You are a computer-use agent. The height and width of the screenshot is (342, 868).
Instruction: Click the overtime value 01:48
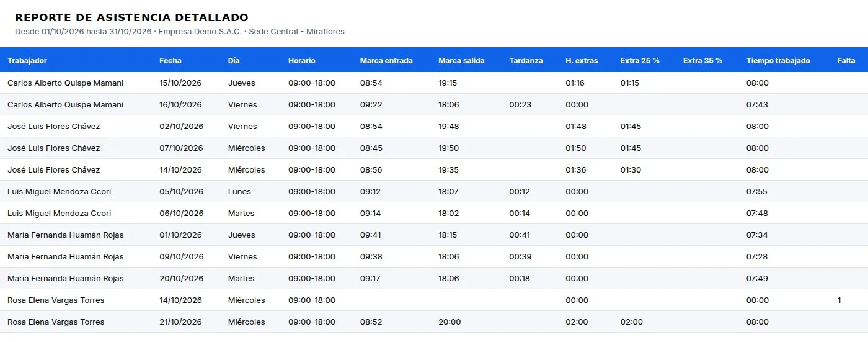coord(576,127)
